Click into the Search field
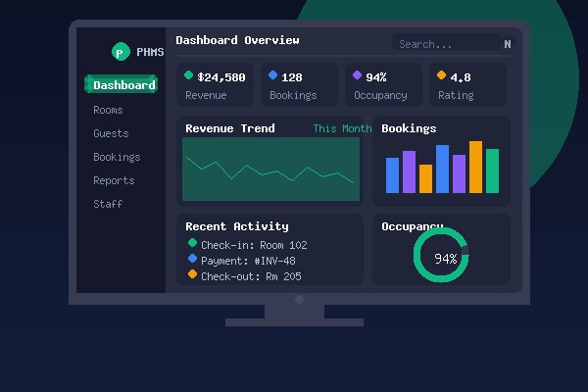This screenshot has height=392, width=588. pyautogui.click(x=446, y=44)
